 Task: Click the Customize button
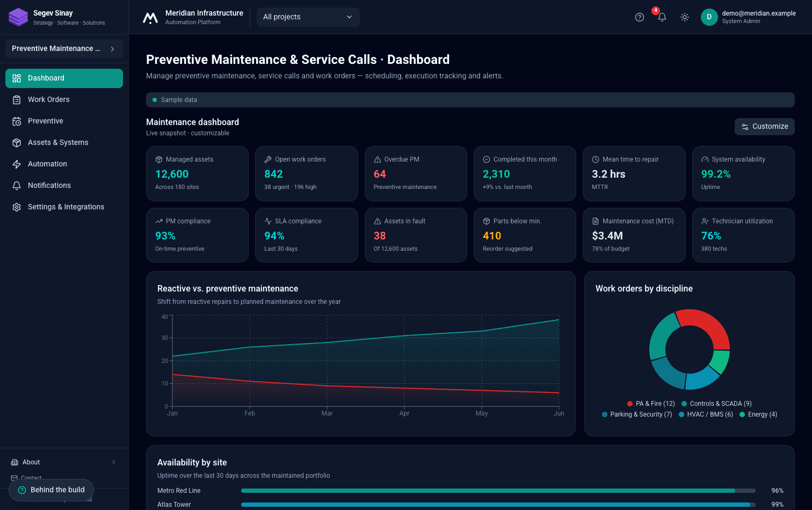(764, 127)
